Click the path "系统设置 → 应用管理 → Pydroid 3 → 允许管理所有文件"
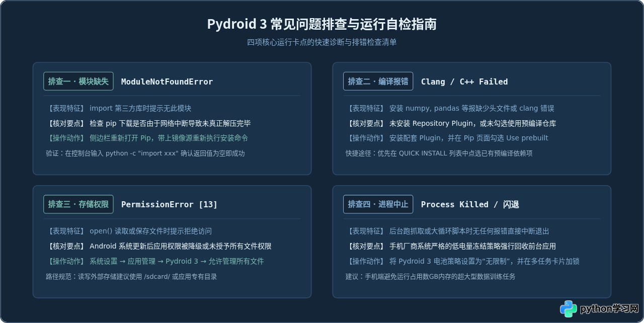The width and height of the screenshot is (644, 323). (177, 261)
